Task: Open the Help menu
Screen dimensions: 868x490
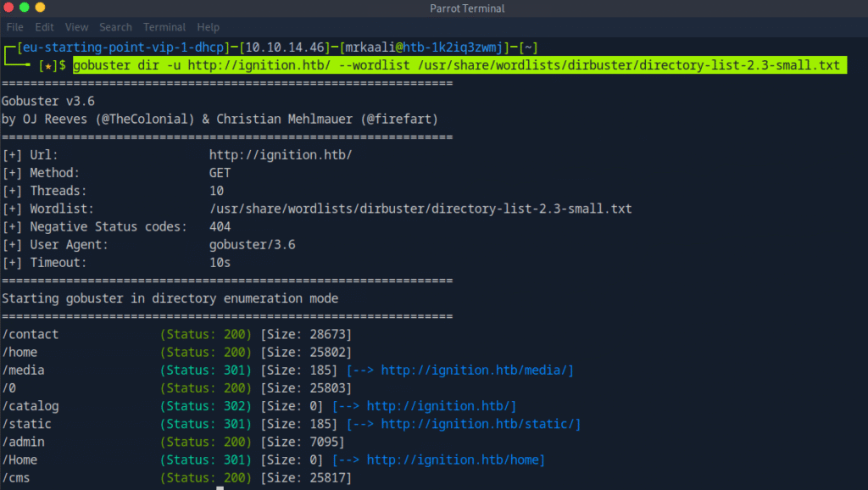Action: click(x=208, y=27)
